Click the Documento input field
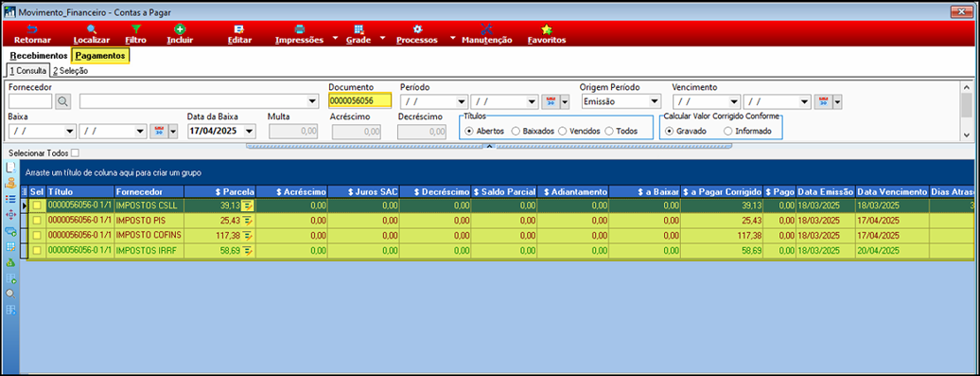The width and height of the screenshot is (980, 376). coord(360,100)
